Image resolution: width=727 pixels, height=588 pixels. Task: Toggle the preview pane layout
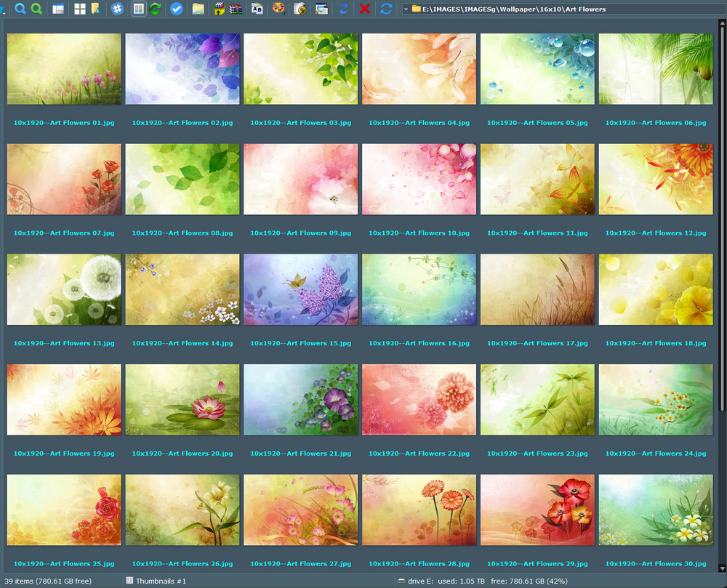tap(57, 9)
